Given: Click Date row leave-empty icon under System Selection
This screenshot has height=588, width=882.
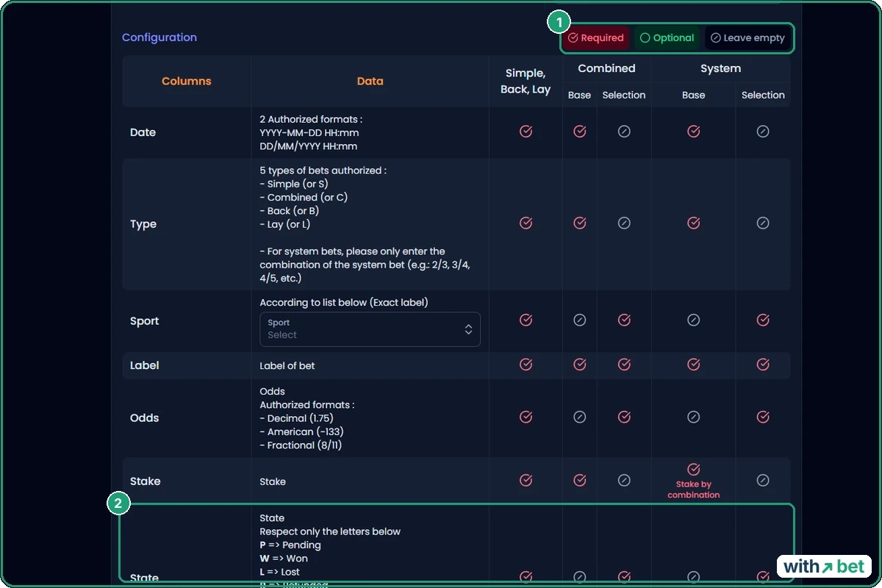Looking at the screenshot, I should click(x=763, y=132).
